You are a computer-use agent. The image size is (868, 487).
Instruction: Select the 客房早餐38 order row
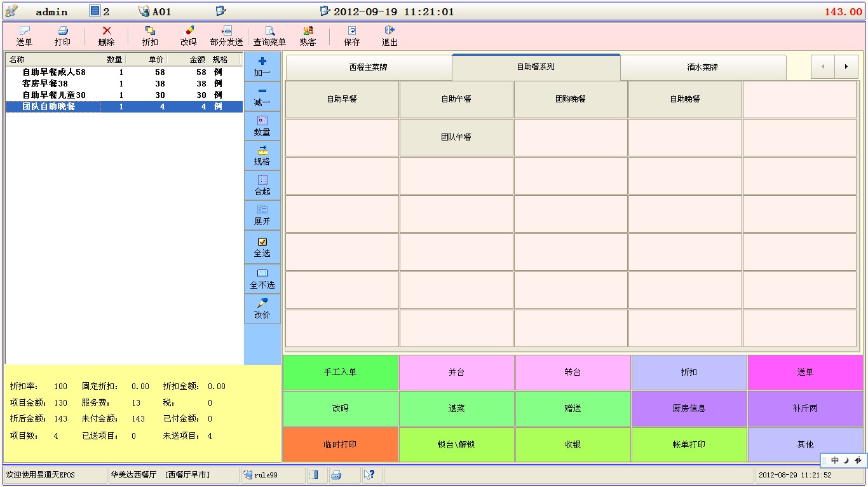(x=45, y=84)
